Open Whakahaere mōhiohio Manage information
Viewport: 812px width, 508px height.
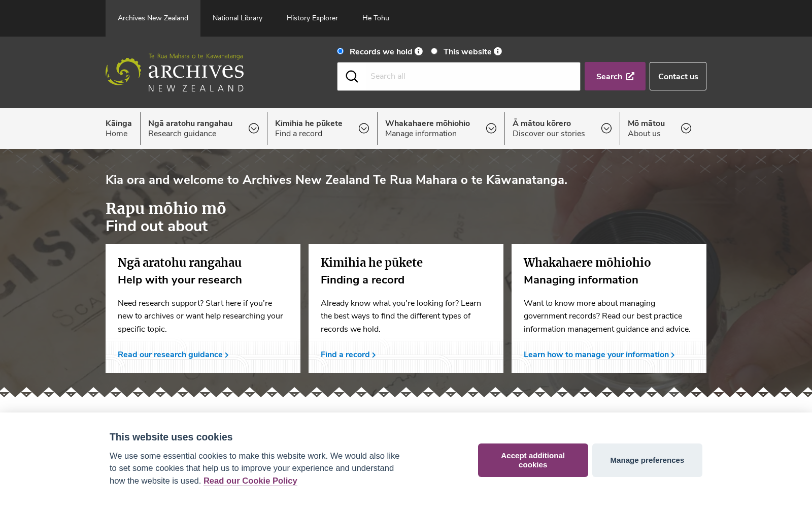(x=427, y=129)
